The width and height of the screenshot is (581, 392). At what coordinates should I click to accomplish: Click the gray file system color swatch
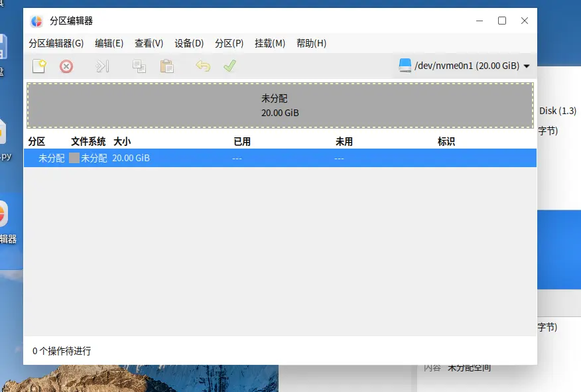click(x=74, y=159)
